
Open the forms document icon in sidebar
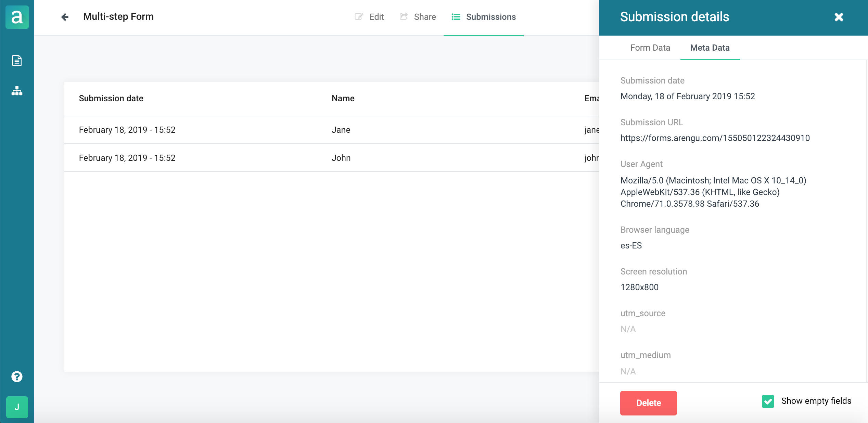point(17,61)
